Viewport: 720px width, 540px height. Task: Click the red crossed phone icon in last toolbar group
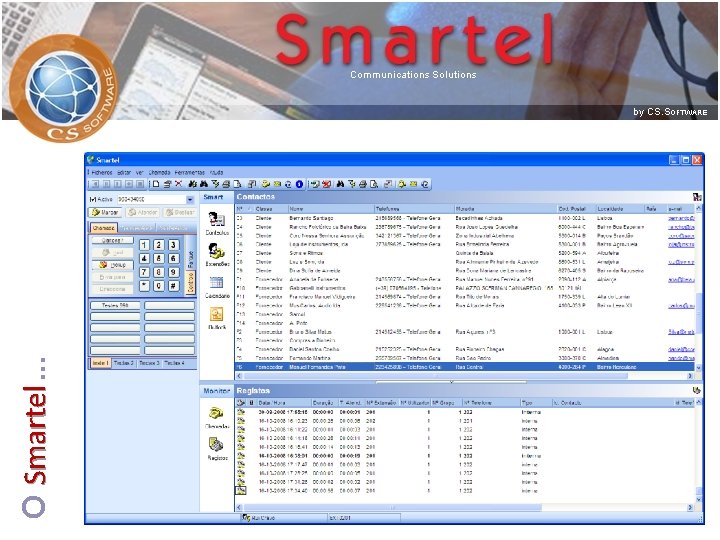(326, 184)
